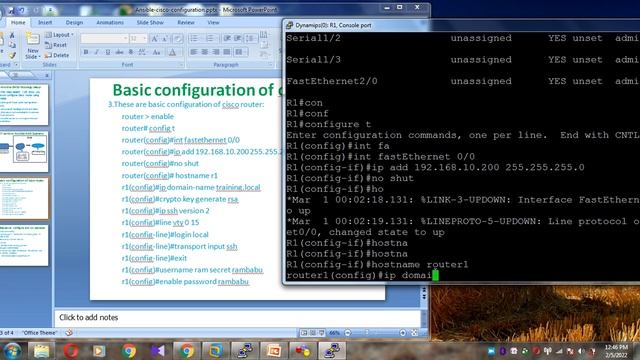Toggle Center text alignment
Image resolution: width=640 pixels, height=360 pixels.
(204, 52)
